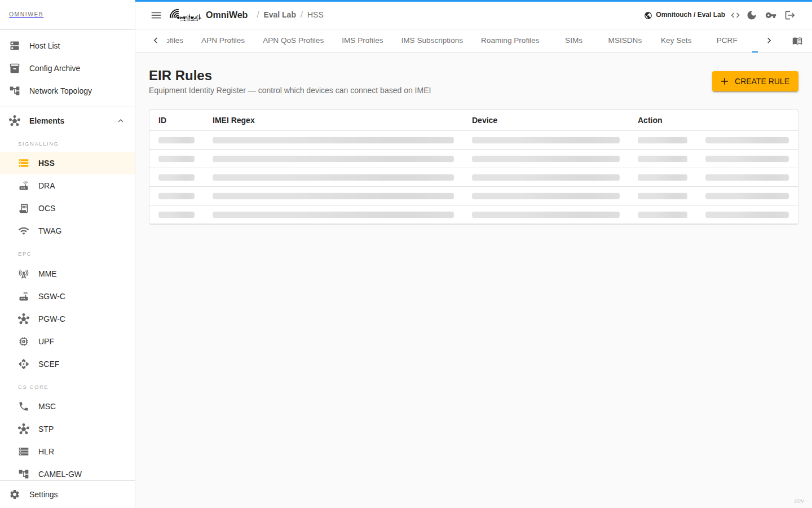Switch to APN QoS Profiles tab

[293, 41]
